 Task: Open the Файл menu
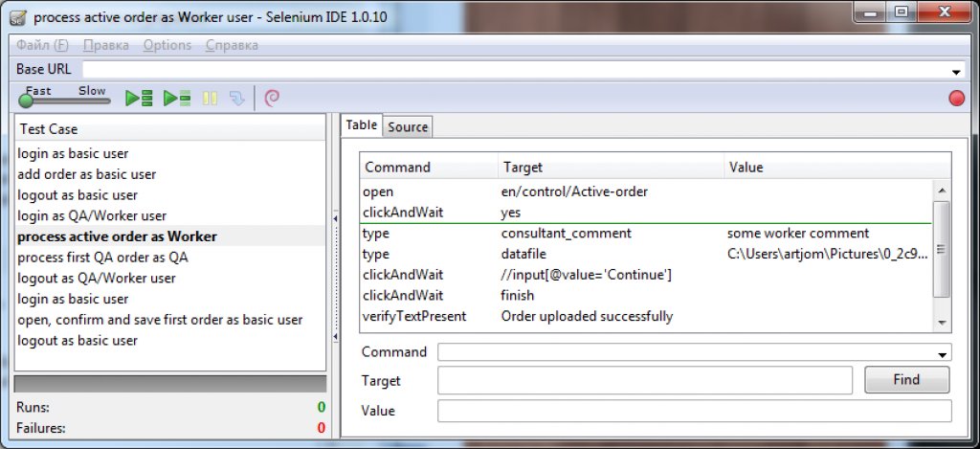(42, 45)
